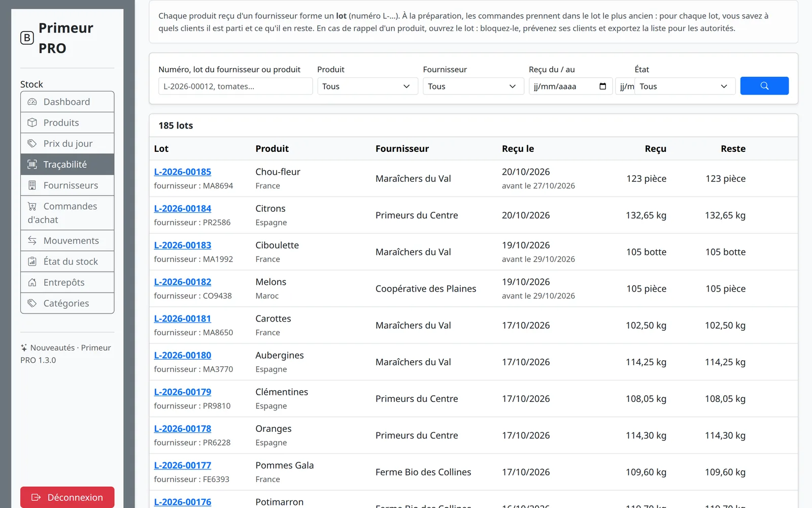Click the Primeur PRO brand title
Viewport: 812px width, 508px height.
click(x=66, y=38)
